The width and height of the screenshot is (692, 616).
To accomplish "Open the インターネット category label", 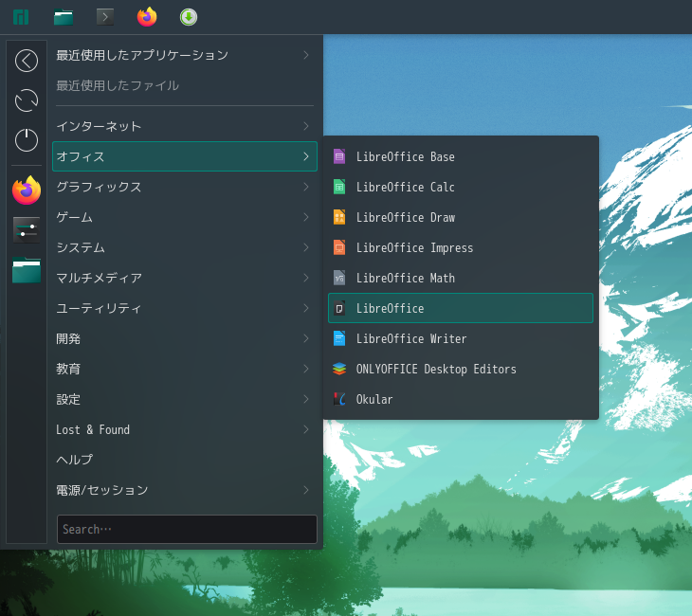I will pyautogui.click(x=99, y=126).
